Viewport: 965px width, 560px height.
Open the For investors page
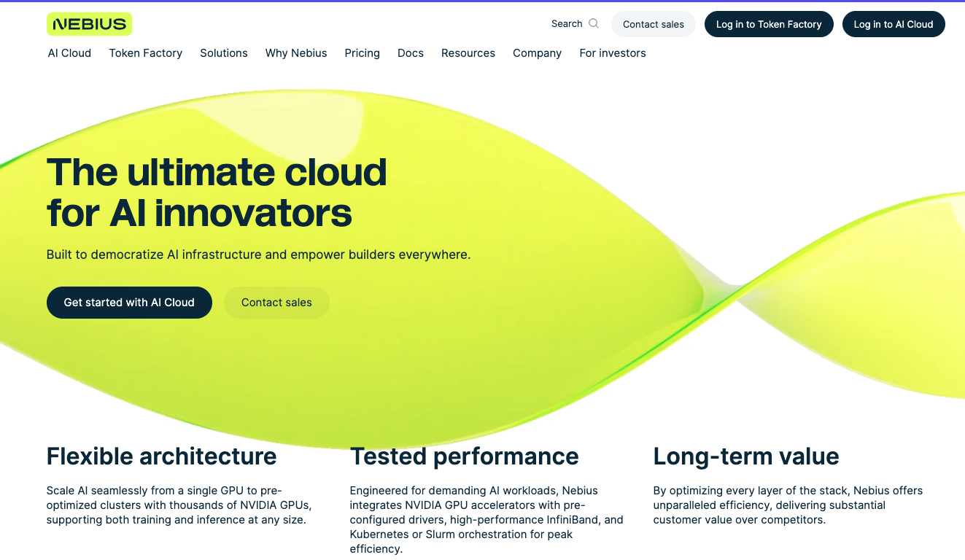(613, 53)
